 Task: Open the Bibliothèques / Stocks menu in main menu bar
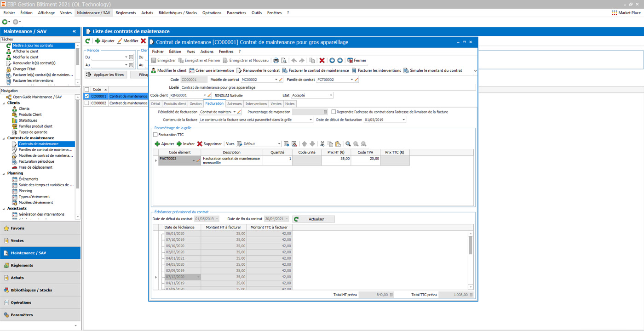click(178, 13)
